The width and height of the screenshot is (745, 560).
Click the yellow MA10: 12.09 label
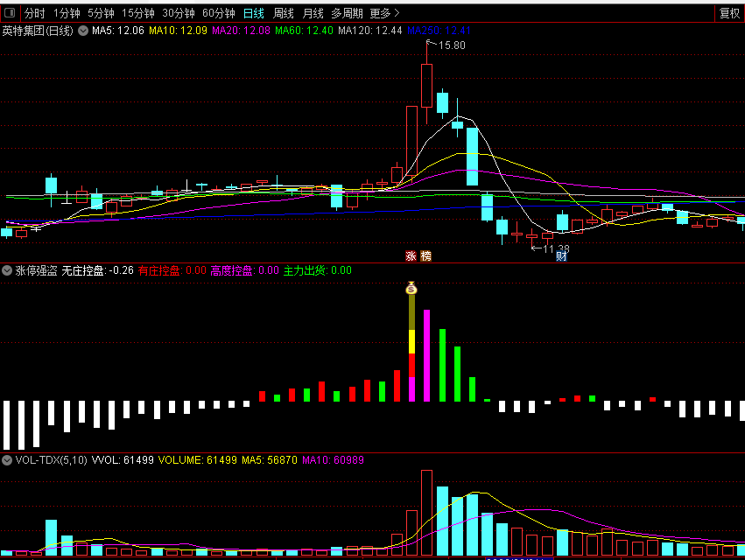click(179, 31)
